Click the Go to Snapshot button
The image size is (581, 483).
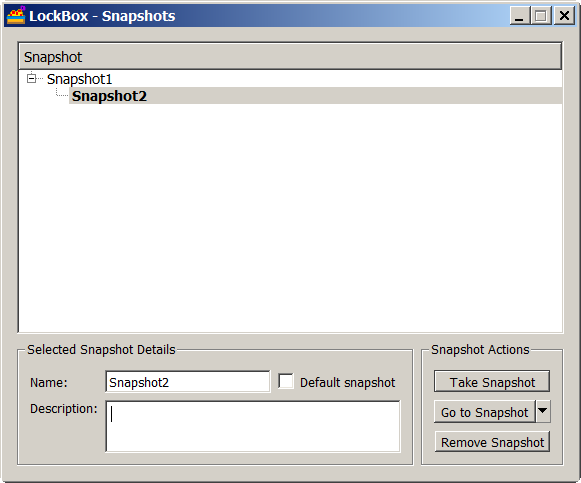point(484,412)
